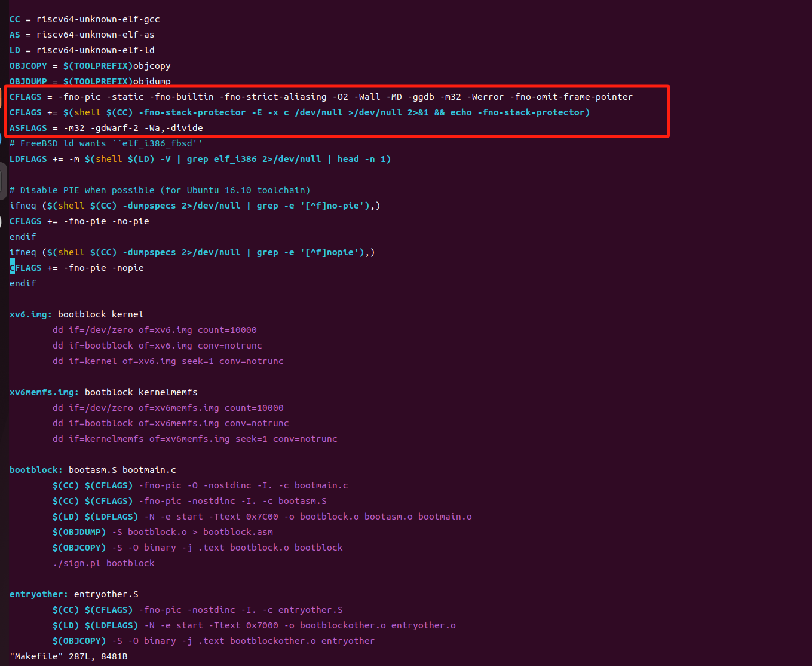
Task: Click 'dd if=bootblock of=xv6.img conv=notrunc'
Action: click(x=157, y=346)
